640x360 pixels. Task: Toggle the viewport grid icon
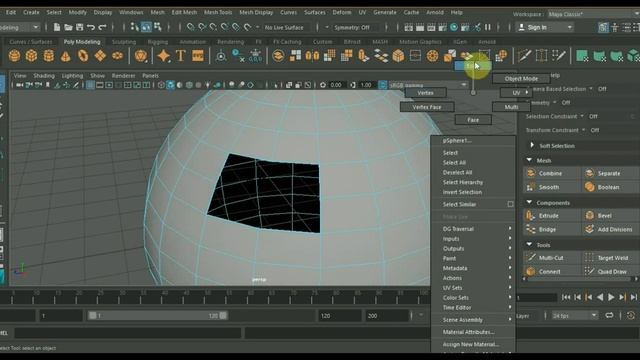(90, 85)
